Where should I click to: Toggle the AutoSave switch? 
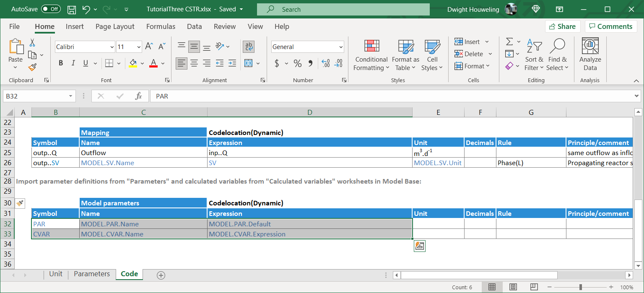51,9
